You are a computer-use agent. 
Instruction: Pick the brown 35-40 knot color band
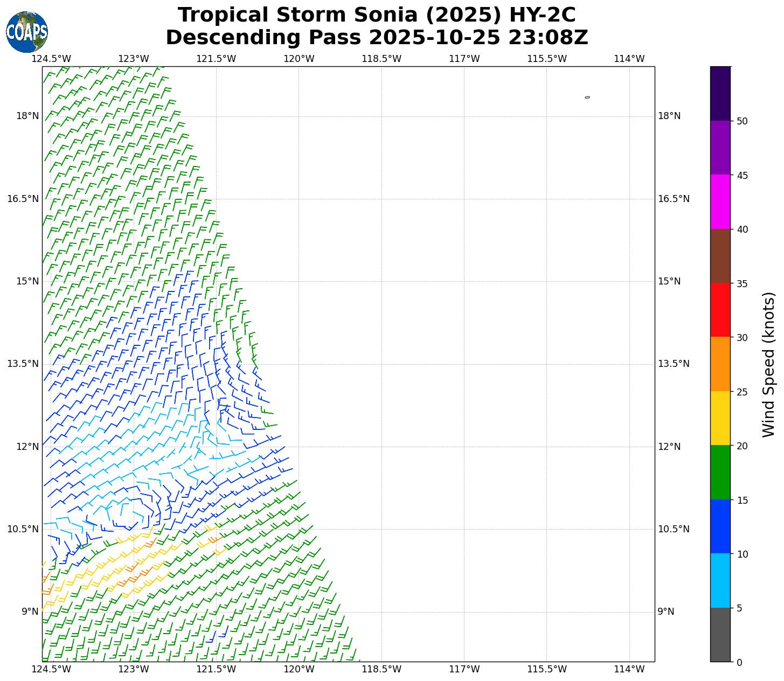pyautogui.click(x=720, y=256)
